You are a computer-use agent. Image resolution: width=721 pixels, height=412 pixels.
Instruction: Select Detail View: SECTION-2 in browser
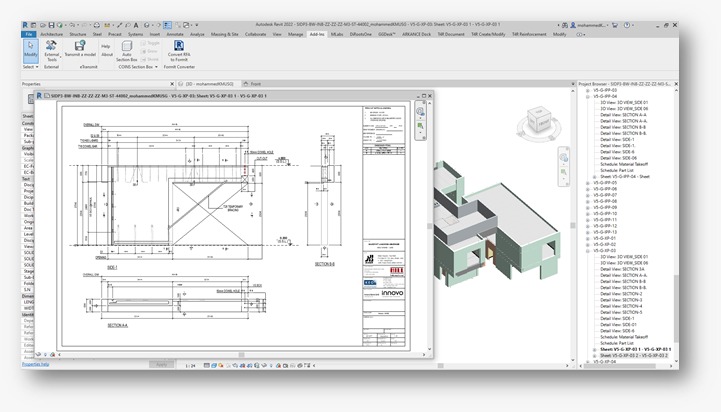[x=621, y=294]
